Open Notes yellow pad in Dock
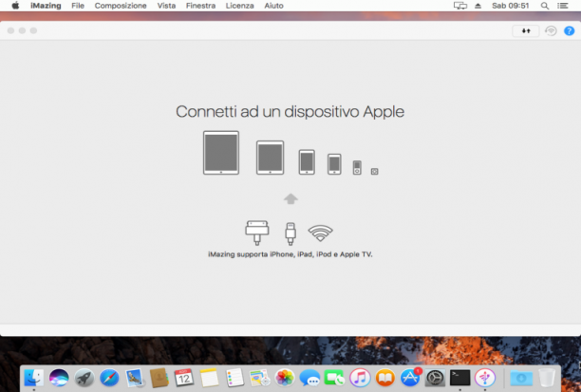 click(x=210, y=378)
